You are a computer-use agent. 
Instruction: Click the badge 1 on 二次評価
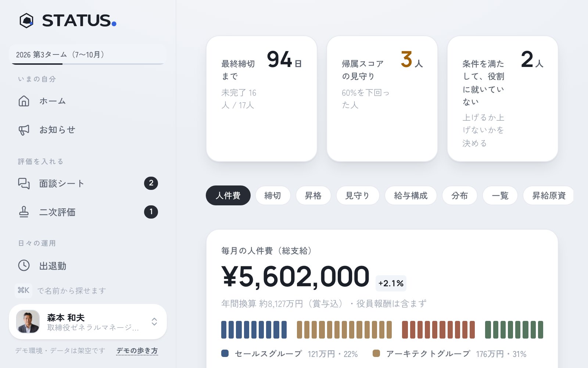pyautogui.click(x=151, y=212)
